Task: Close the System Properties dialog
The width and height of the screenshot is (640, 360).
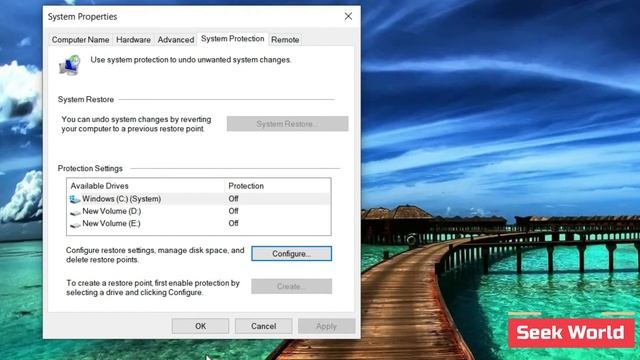Action: click(x=348, y=16)
